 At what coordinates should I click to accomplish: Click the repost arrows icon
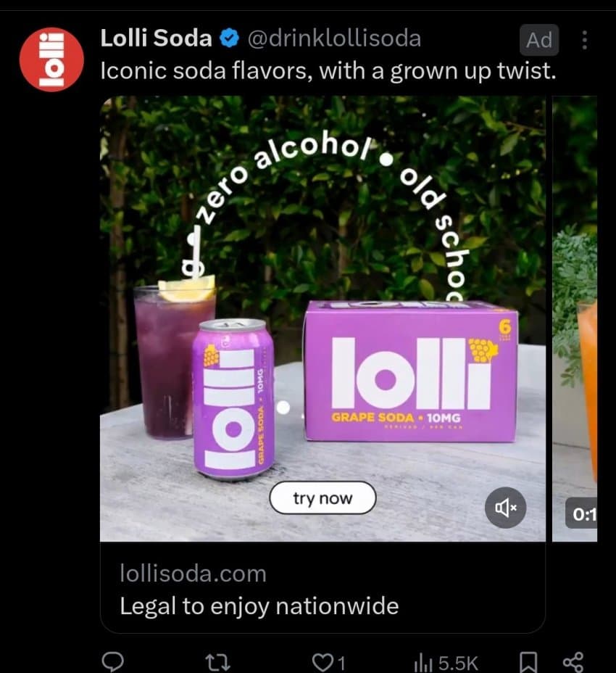point(217,662)
